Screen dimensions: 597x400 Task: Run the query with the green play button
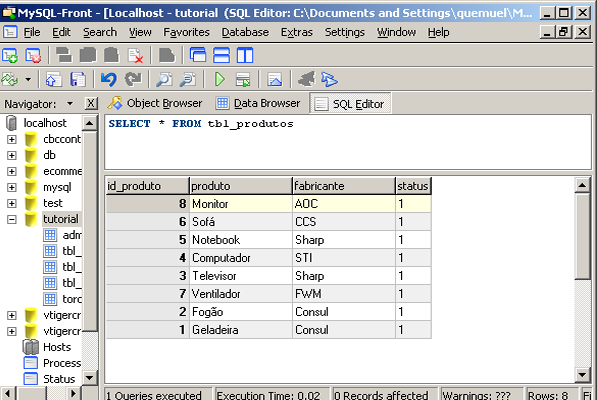(220, 80)
